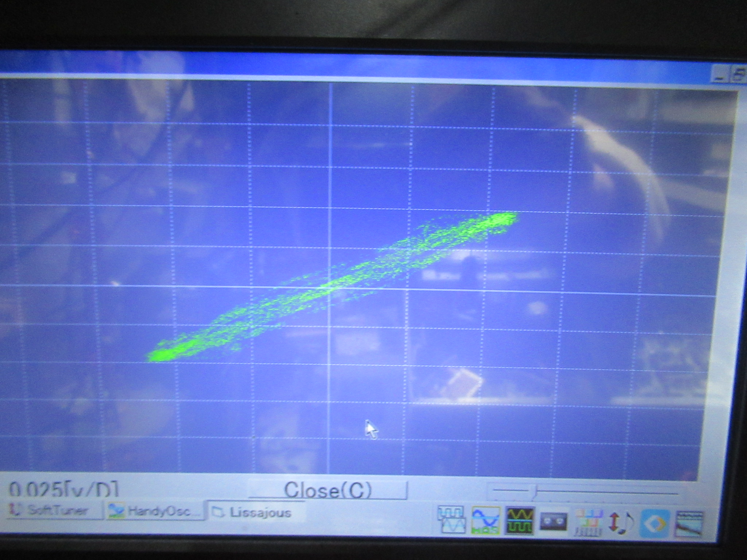
Task: Click the spectrum graph icon at far right
Action: [689, 524]
